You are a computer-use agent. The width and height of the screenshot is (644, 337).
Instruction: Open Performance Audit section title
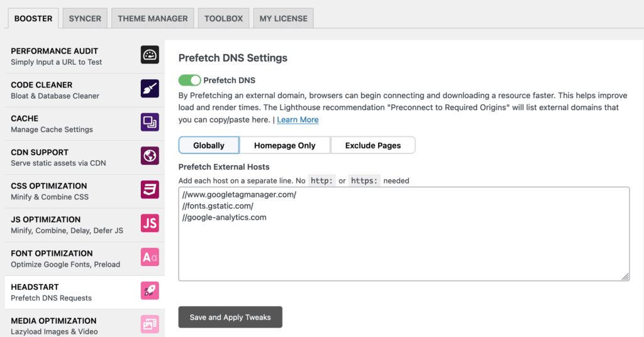[55, 51]
